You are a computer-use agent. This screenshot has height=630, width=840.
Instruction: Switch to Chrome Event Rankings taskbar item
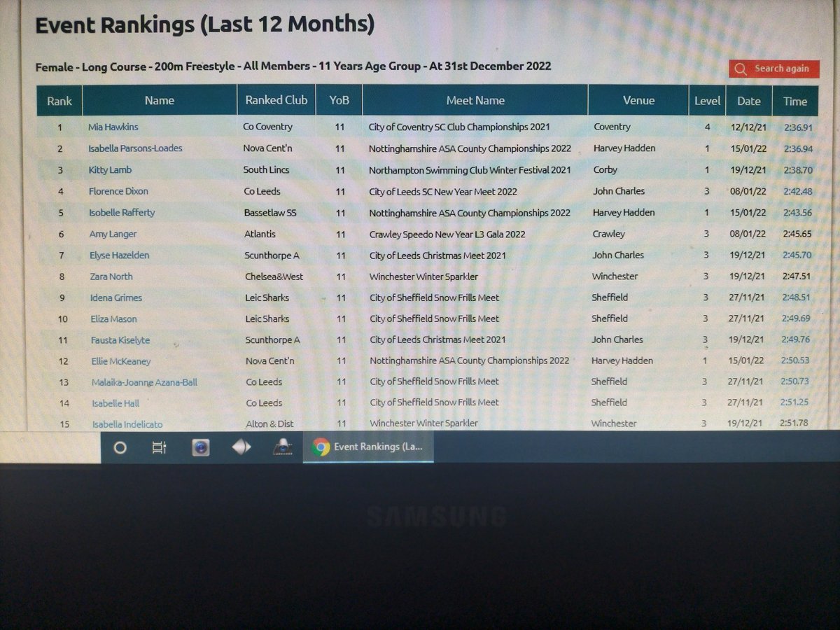(x=368, y=447)
